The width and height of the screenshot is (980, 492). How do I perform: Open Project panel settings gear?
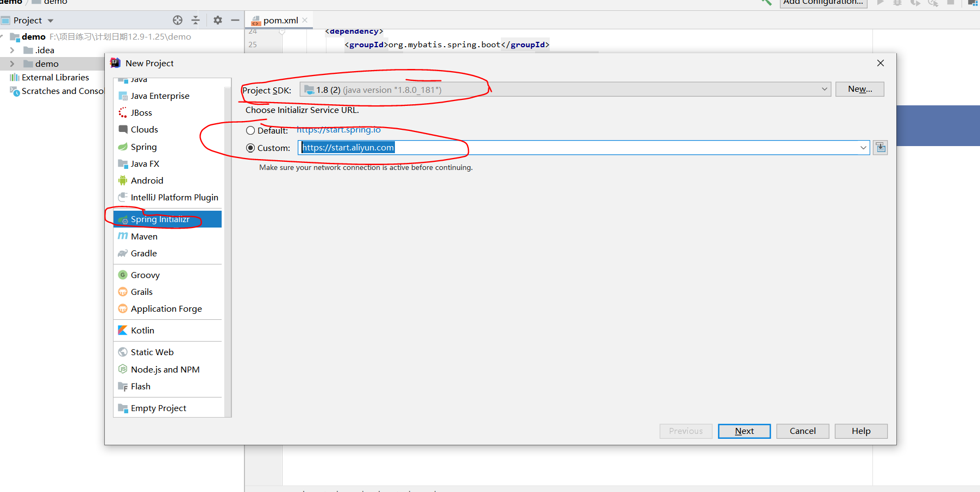(x=218, y=20)
